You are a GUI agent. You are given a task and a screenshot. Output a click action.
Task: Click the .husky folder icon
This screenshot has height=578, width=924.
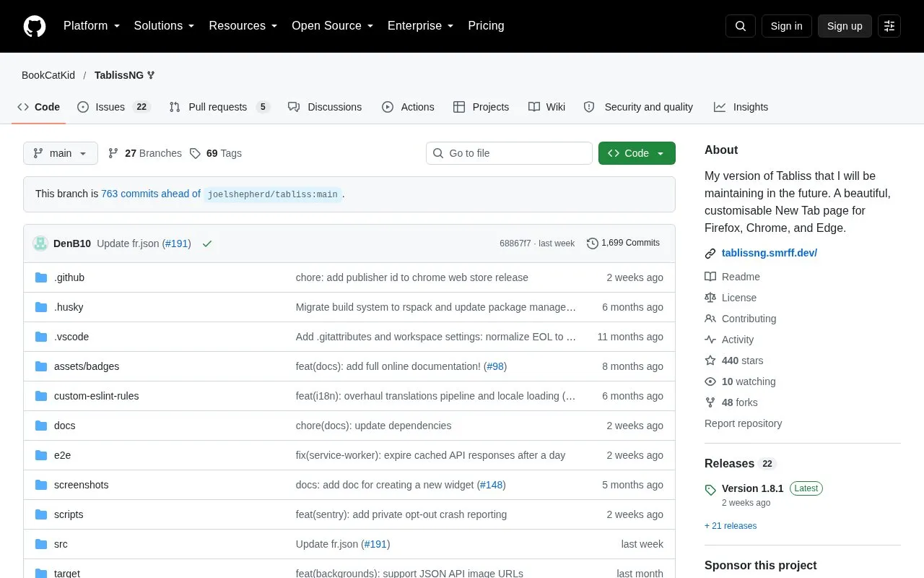[x=41, y=307]
